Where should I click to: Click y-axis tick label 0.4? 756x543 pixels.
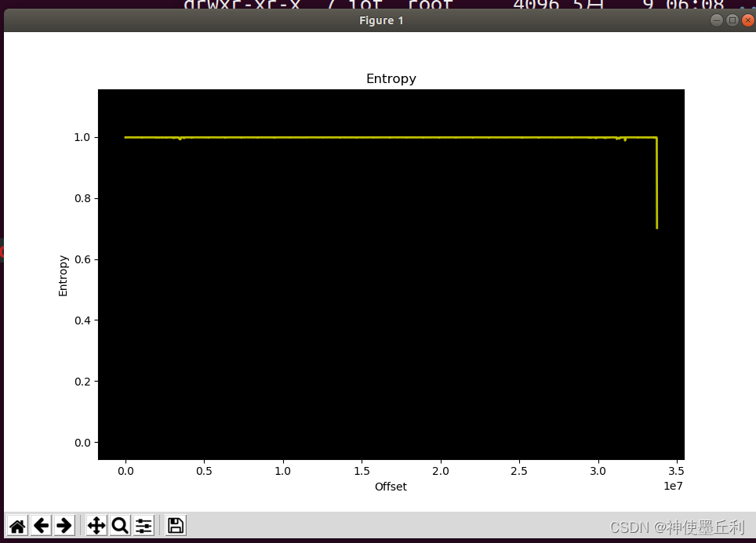82,320
